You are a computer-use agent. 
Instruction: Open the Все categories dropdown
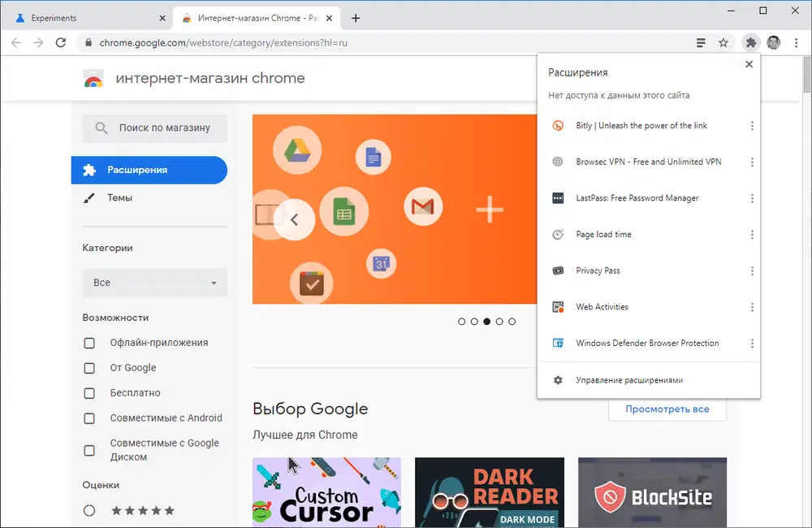pyautogui.click(x=154, y=283)
